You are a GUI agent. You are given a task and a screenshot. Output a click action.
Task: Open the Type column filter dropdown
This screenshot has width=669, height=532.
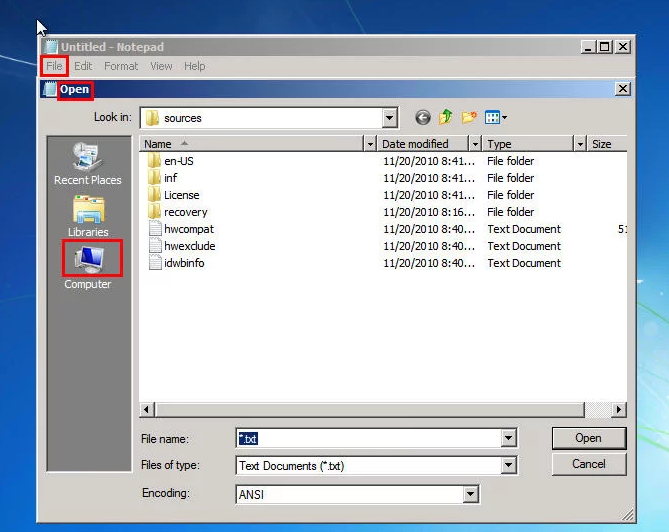click(x=579, y=144)
